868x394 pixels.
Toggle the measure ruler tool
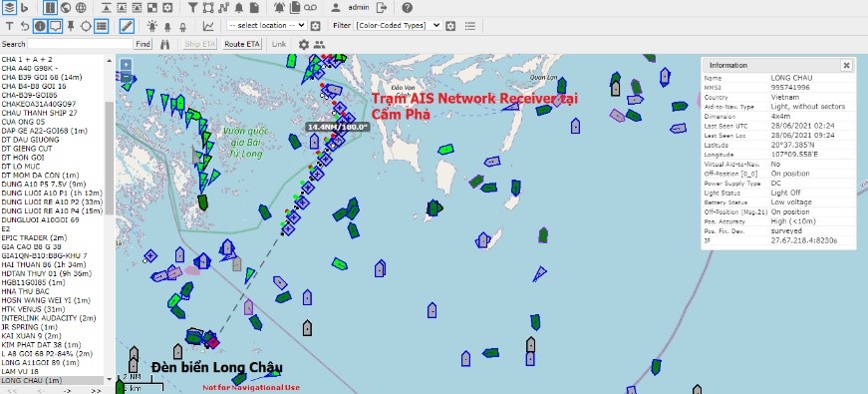(127, 26)
